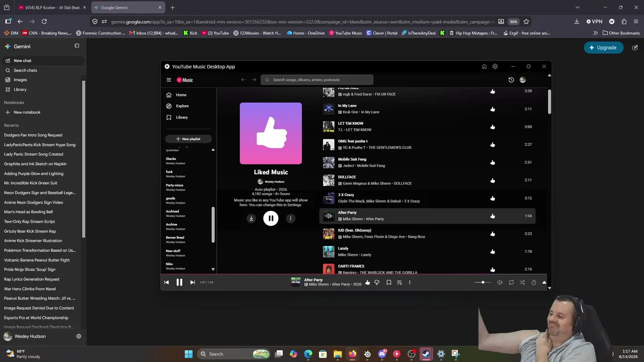Toggle shuffle playback
The height and width of the screenshot is (362, 644).
(x=522, y=283)
